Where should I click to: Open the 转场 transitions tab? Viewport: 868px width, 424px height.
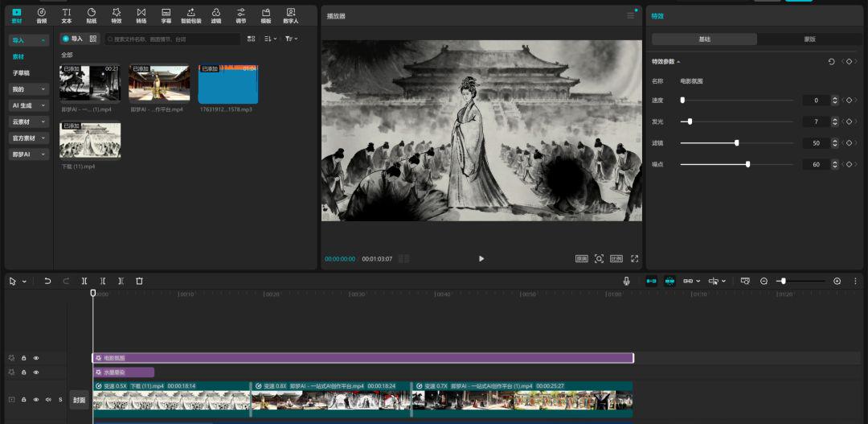point(141,15)
